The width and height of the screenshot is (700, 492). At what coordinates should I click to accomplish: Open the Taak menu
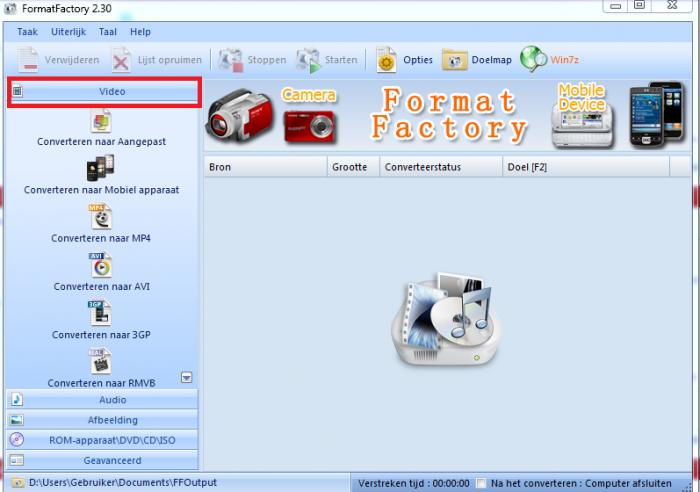pyautogui.click(x=27, y=32)
